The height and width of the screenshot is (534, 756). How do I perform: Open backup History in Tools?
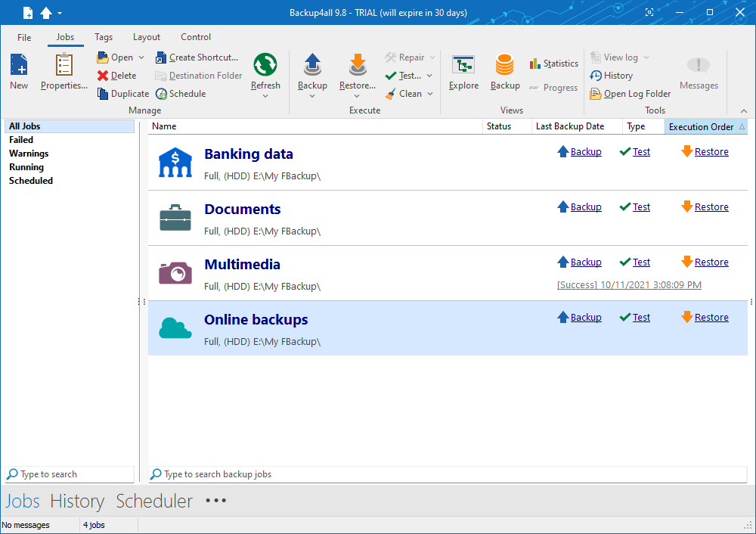point(612,76)
